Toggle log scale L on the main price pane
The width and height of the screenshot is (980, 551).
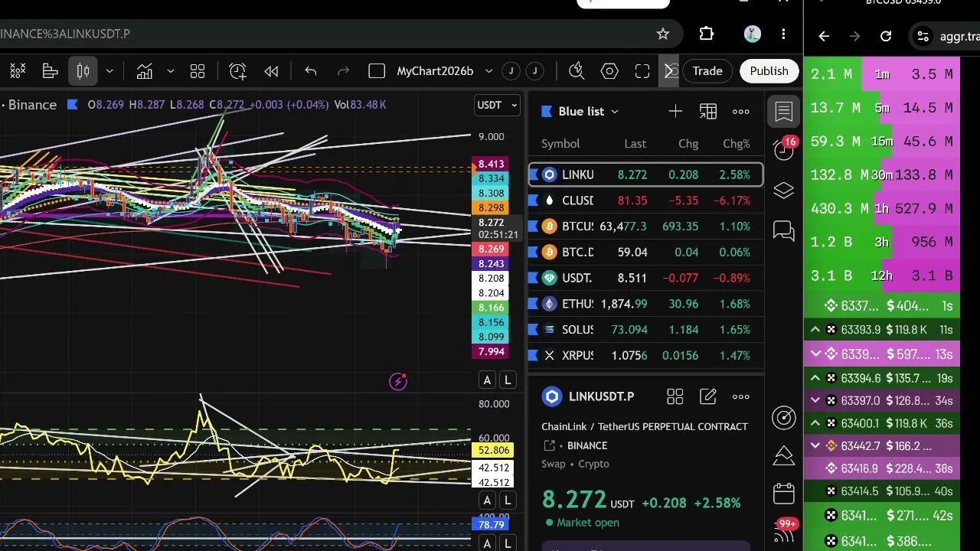pos(508,380)
